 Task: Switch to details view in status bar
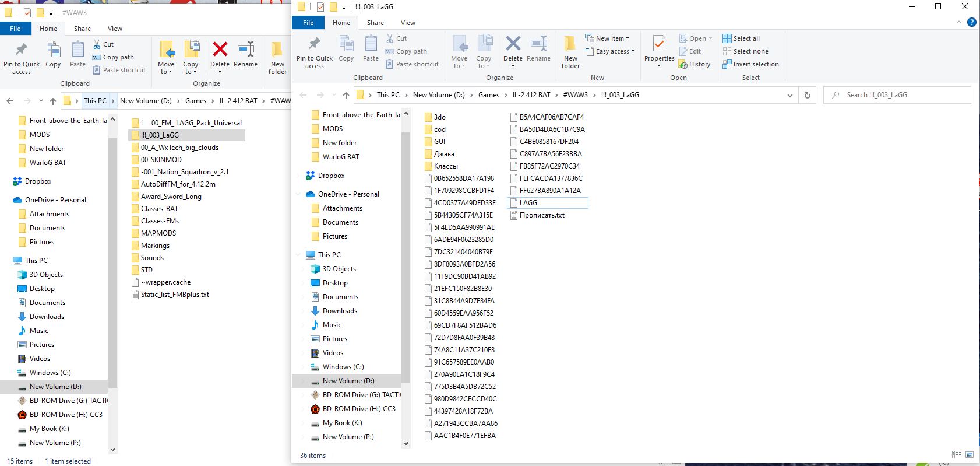(x=956, y=455)
